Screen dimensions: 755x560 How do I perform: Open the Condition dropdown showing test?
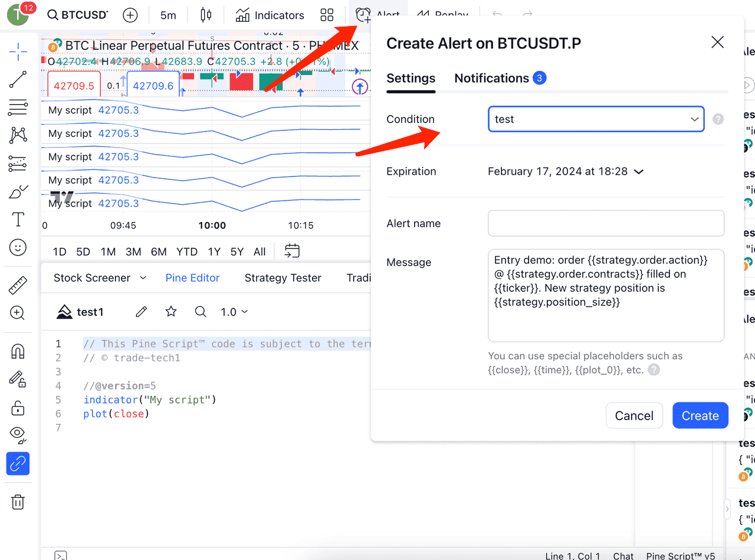(596, 119)
